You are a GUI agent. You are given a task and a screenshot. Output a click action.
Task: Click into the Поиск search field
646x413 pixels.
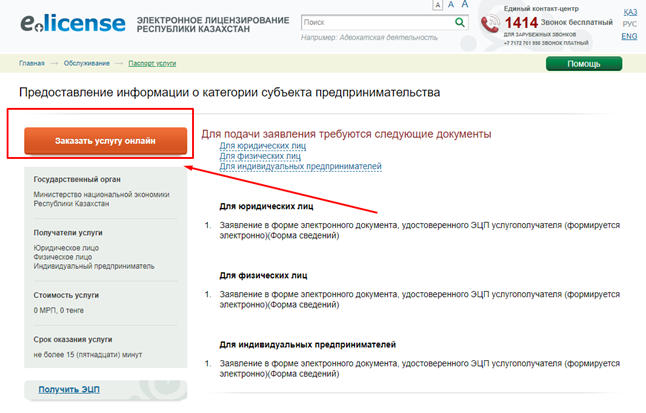click(x=375, y=21)
